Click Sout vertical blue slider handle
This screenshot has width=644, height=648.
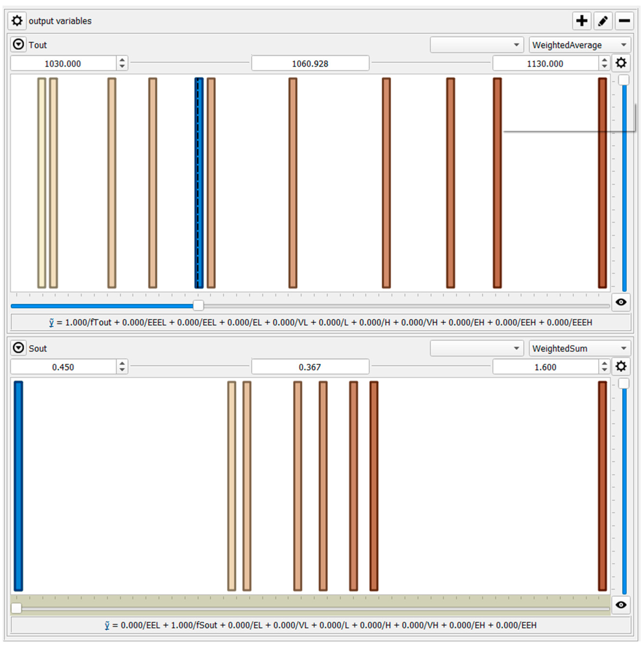[623, 383]
